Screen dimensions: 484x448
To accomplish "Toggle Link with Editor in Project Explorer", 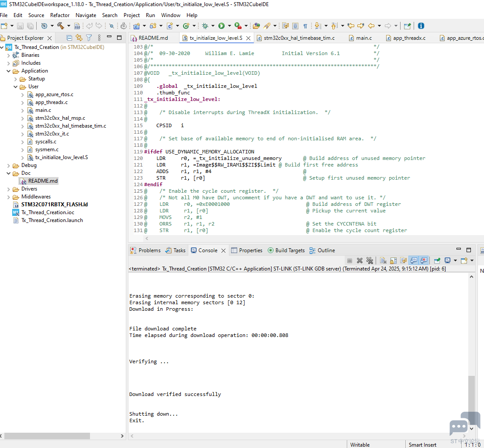I will click(79, 38).
